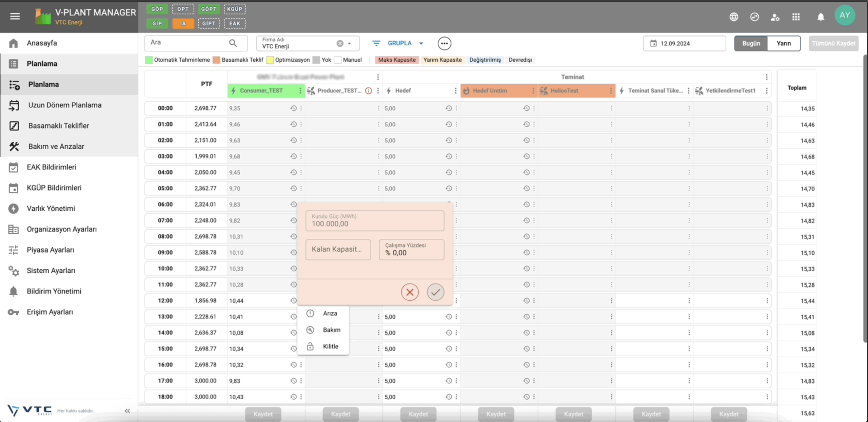
Task: Click the more options ellipsis circle
Action: pos(444,43)
